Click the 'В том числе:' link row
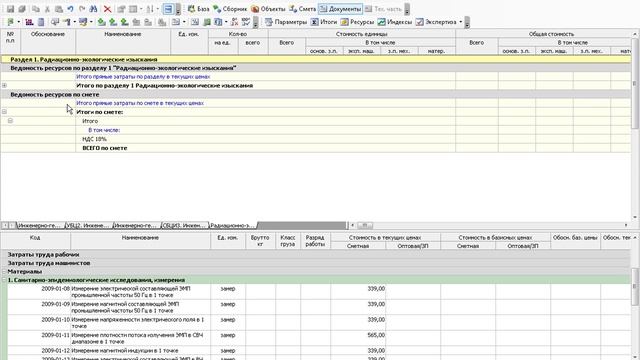The height and width of the screenshot is (360, 640). (104, 130)
